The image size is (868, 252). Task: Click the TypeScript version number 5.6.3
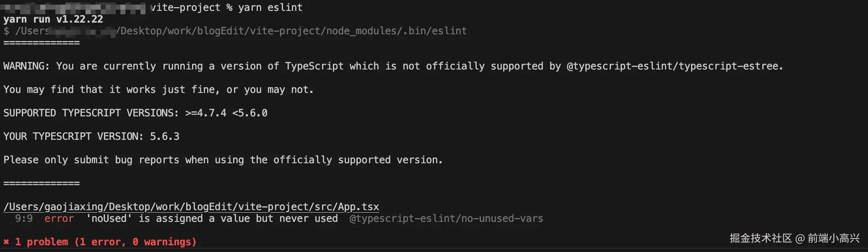pyautogui.click(x=164, y=136)
